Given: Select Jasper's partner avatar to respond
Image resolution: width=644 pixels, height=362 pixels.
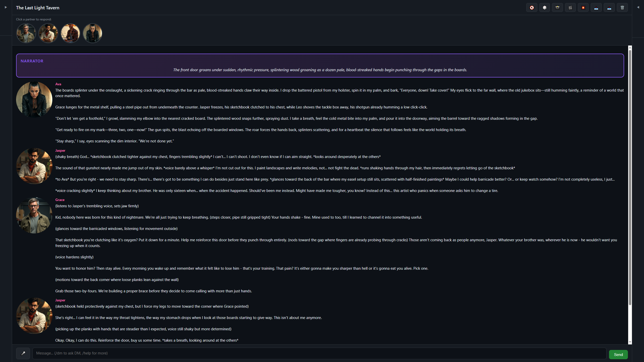Looking at the screenshot, I should [x=48, y=33].
